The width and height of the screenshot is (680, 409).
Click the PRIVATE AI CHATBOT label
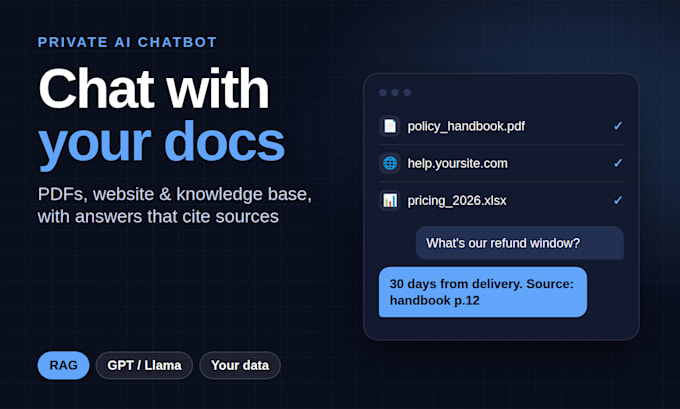127,42
